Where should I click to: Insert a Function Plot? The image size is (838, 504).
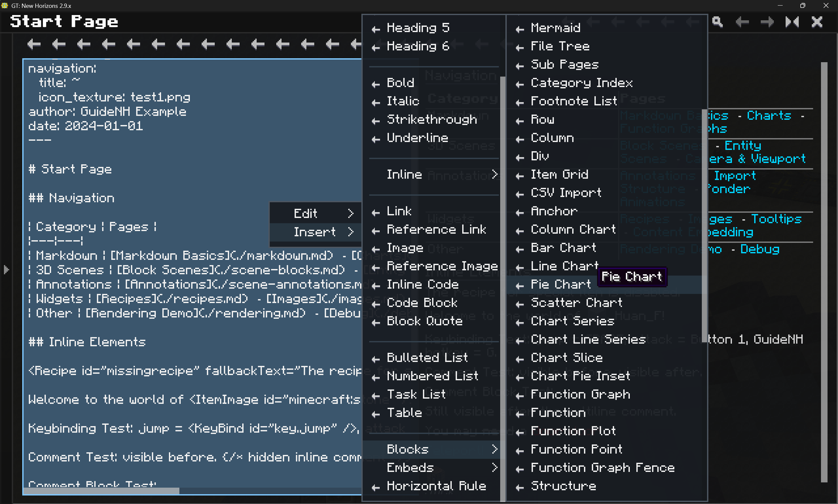tap(604, 431)
